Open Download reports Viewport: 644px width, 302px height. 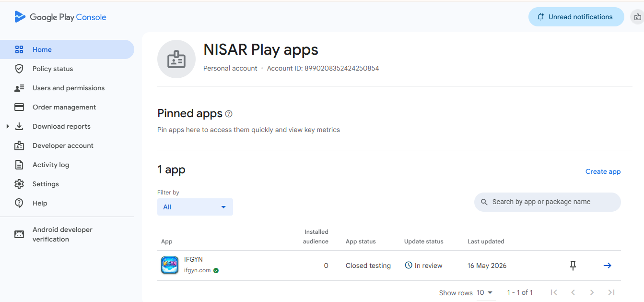pyautogui.click(x=61, y=126)
